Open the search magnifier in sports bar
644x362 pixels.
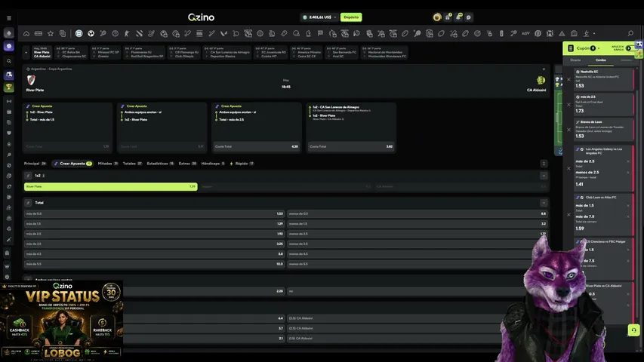(x=630, y=34)
